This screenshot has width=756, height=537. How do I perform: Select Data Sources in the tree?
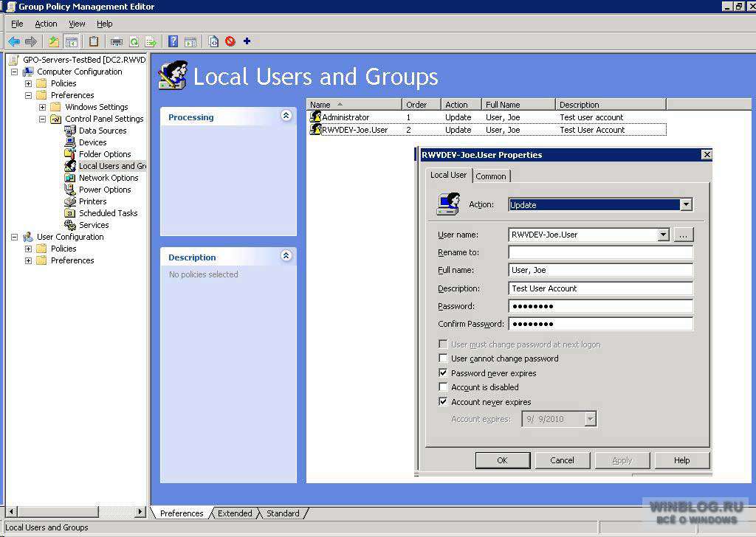[x=102, y=131]
